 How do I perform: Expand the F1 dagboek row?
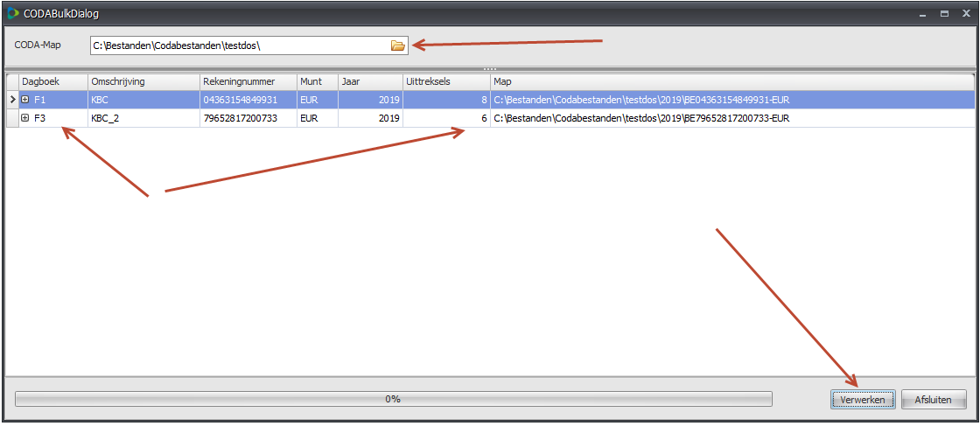pyautogui.click(x=25, y=100)
